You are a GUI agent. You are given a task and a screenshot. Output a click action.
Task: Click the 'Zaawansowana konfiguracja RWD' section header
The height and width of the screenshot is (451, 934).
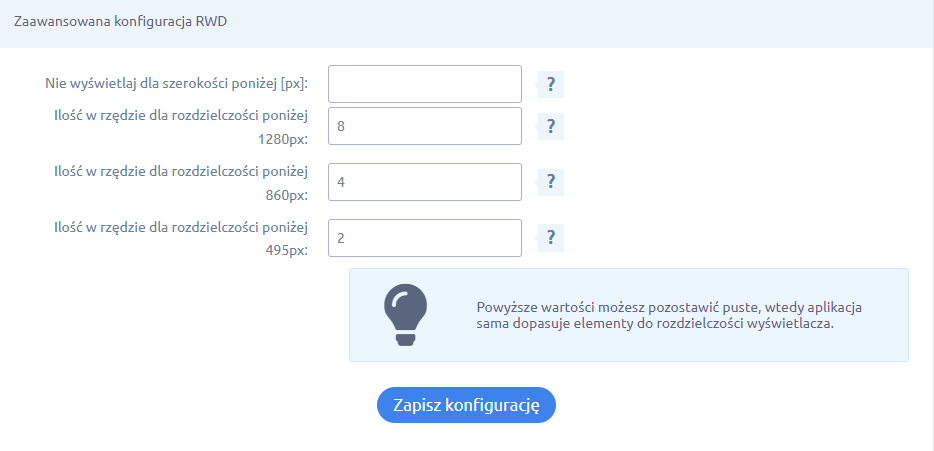(121, 21)
